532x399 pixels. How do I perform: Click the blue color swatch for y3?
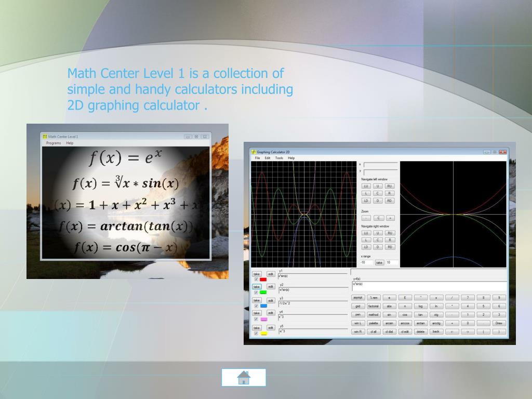point(263,305)
